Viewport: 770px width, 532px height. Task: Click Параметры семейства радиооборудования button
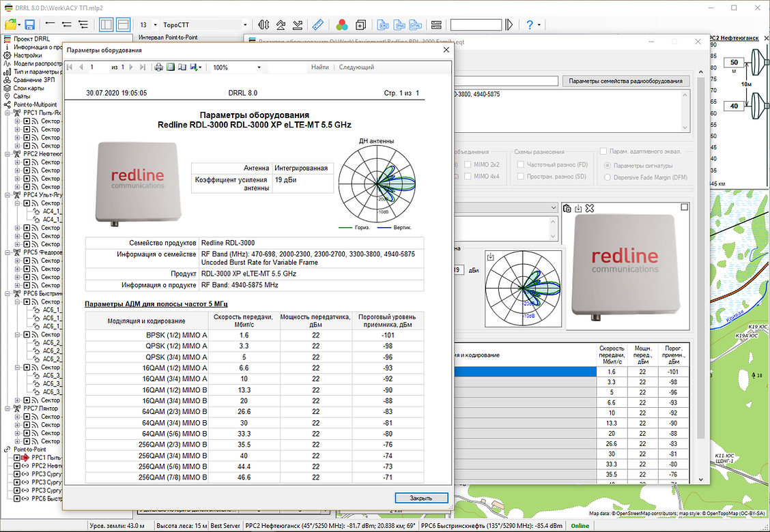[x=625, y=81]
